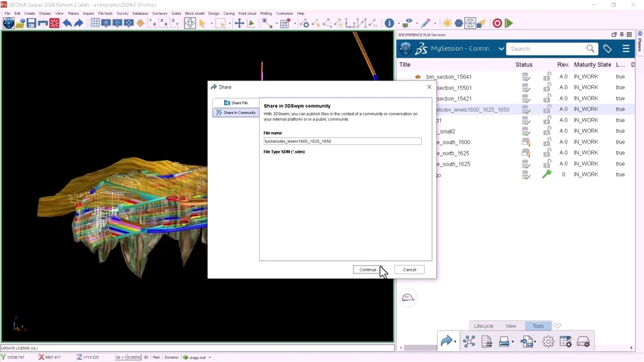This screenshot has width=644, height=362.
Task: Open the Surfaces menu
Action: click(x=160, y=13)
